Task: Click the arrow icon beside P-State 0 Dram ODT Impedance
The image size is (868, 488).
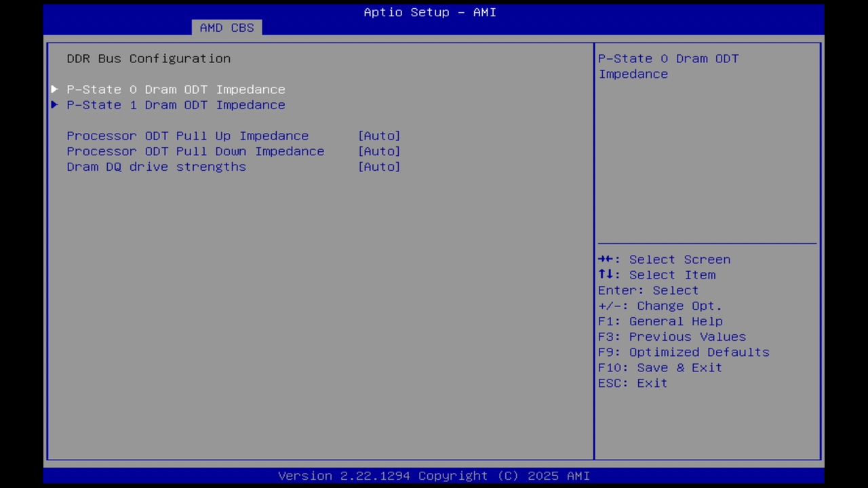Action: point(54,89)
